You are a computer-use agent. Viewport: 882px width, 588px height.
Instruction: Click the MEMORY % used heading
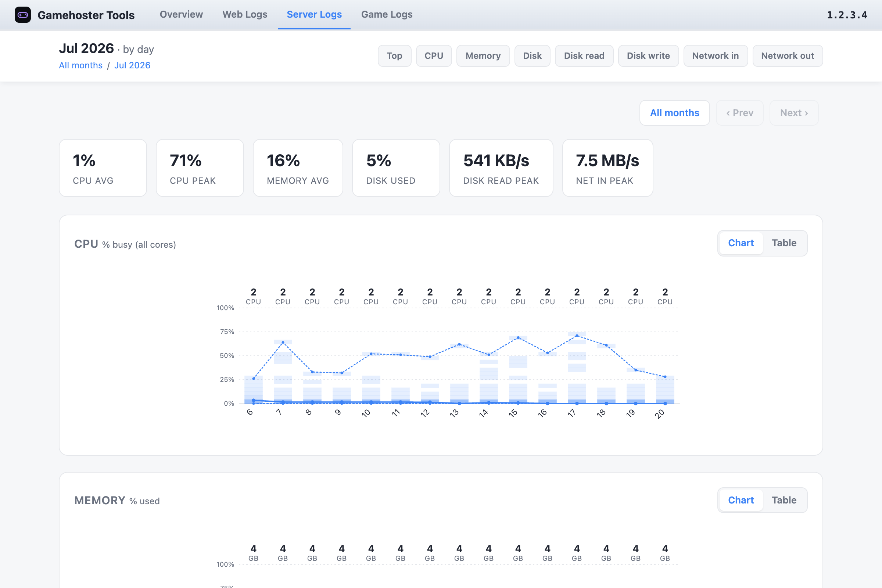click(117, 501)
